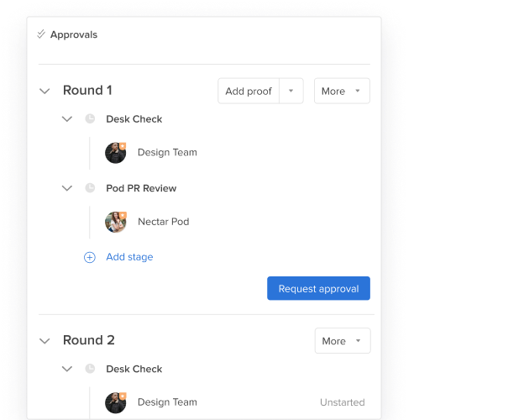Screen dimensions: 529x420
Task: Click the Approvals double-check icon
Action: (x=41, y=34)
